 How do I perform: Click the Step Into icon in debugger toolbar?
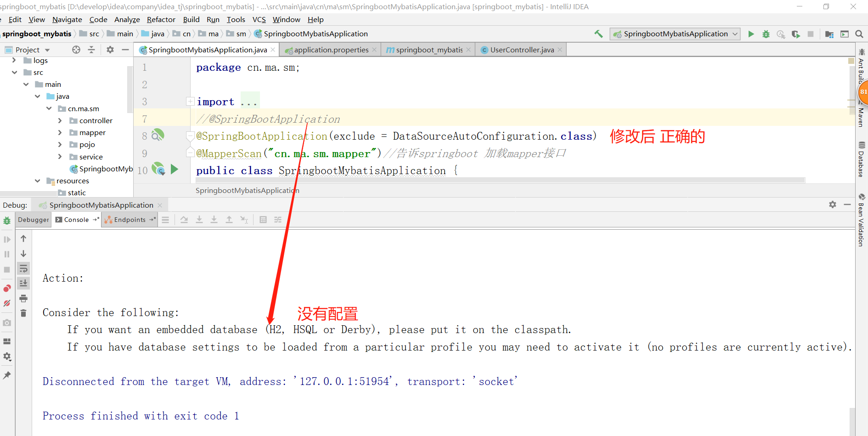199,220
